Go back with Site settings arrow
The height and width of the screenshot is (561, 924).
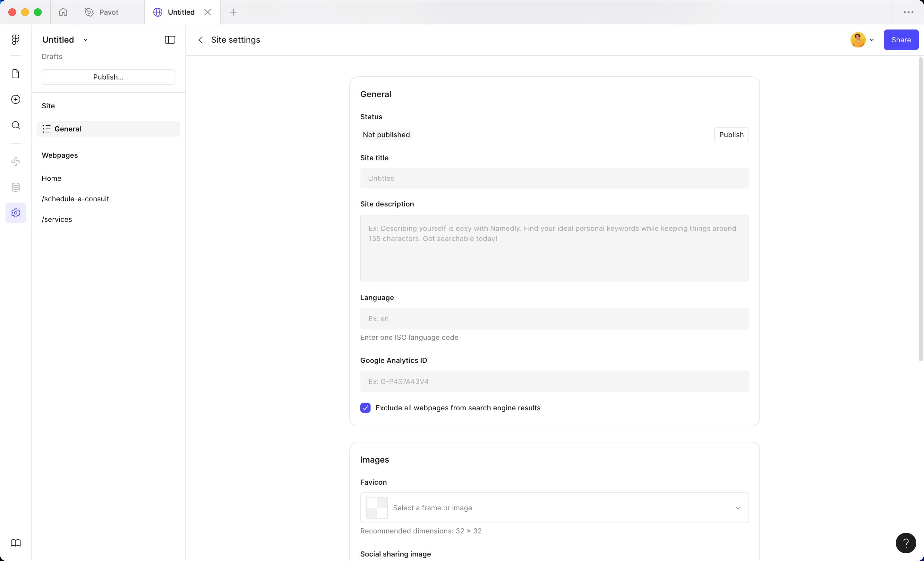[x=200, y=40]
